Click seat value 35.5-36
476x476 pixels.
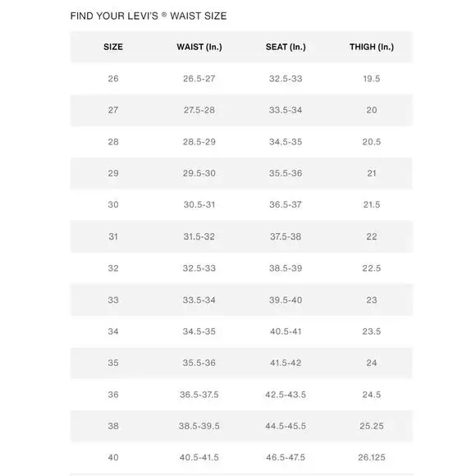point(286,173)
